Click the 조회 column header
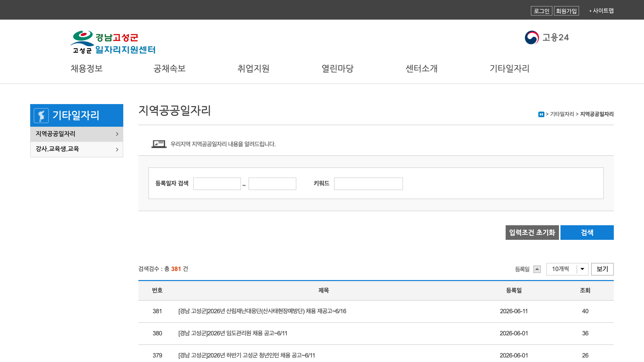644x362 pixels. tap(585, 291)
